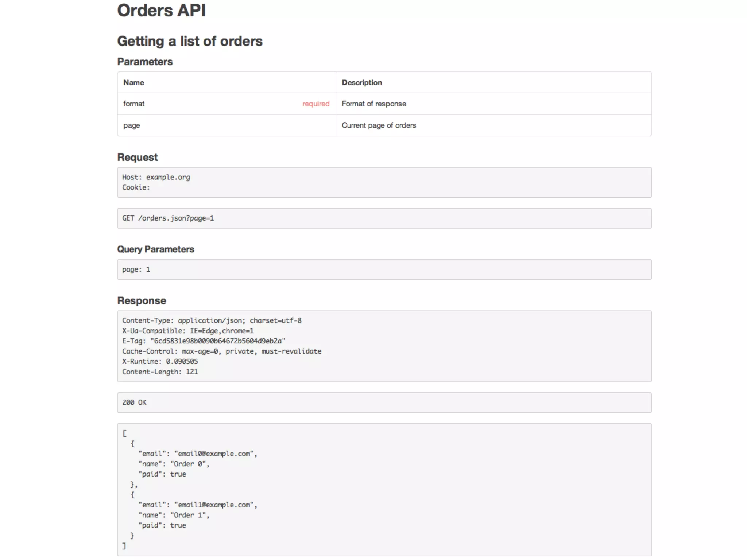Click the 'Current page of orders' description
Viewport: 747px width, 560px height.
tap(379, 125)
